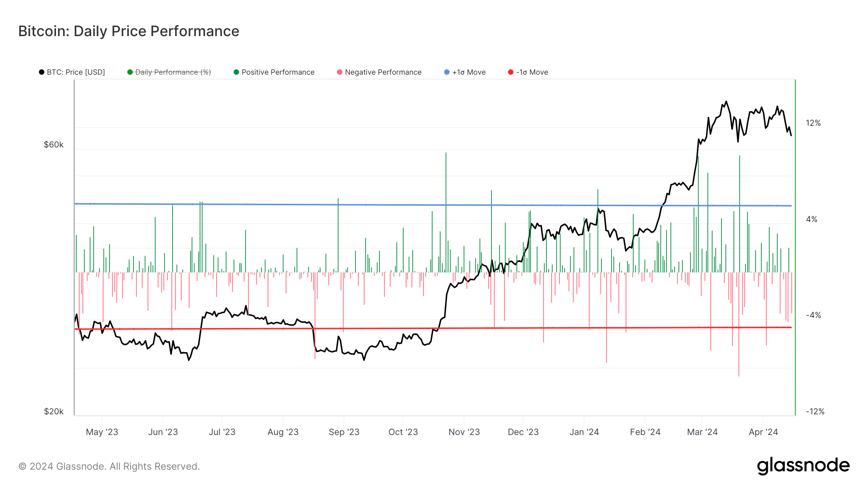Click the green Daily Performance legend dot
Image resolution: width=868 pixels, height=488 pixels.
(x=129, y=72)
